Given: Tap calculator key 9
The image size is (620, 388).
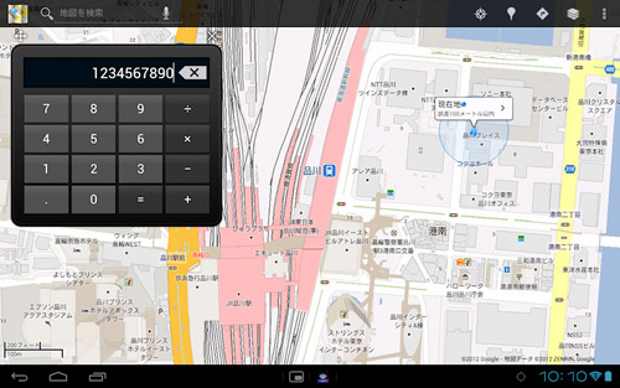Looking at the screenshot, I should (x=140, y=108).
